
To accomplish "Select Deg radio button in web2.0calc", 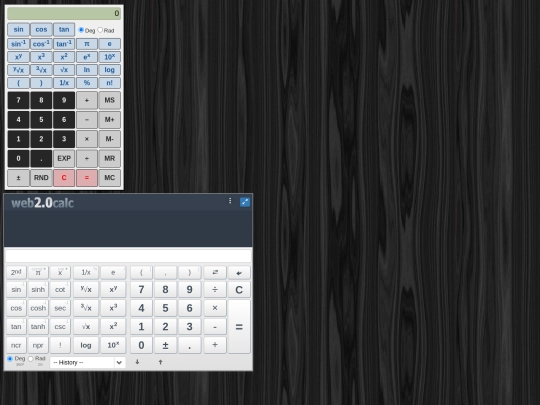I will pos(10,359).
